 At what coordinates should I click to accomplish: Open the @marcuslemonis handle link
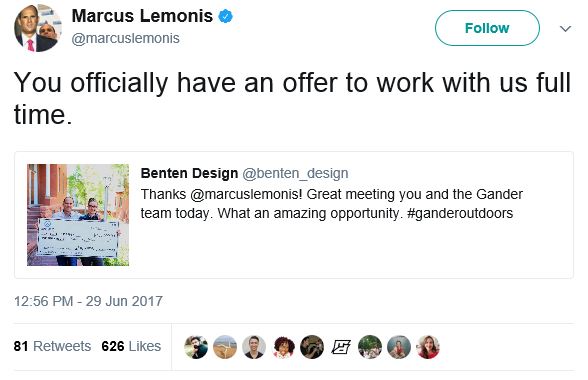pyautogui.click(x=125, y=38)
